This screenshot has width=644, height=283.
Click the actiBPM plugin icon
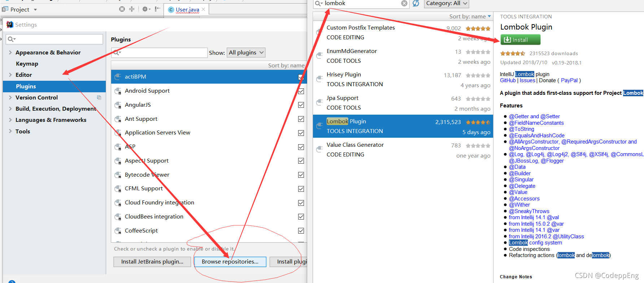118,77
